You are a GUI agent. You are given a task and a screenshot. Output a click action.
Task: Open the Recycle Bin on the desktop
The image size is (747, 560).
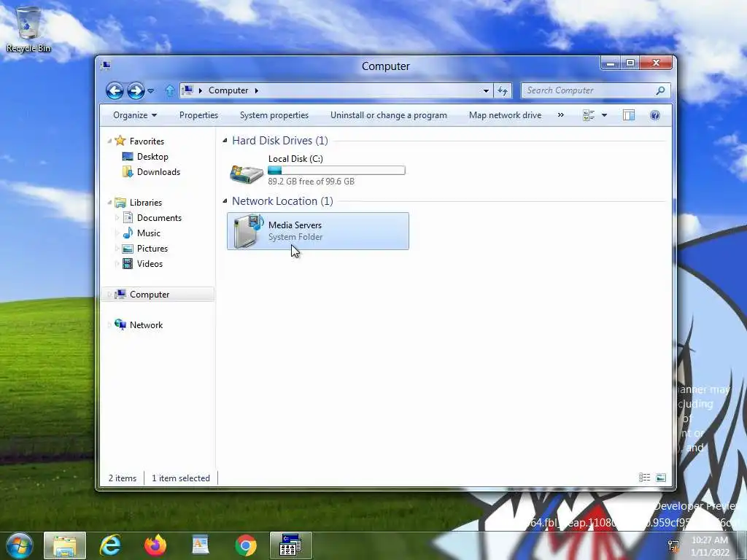point(28,29)
